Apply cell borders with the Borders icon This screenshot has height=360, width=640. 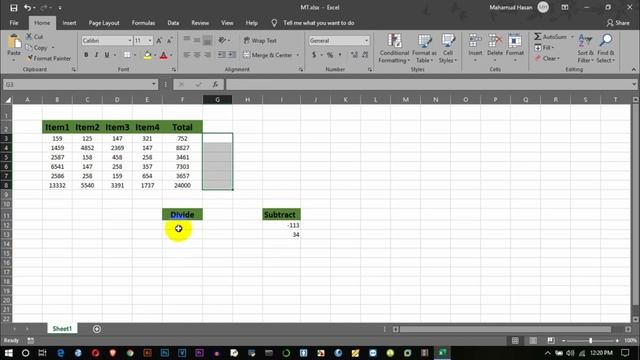(127, 55)
